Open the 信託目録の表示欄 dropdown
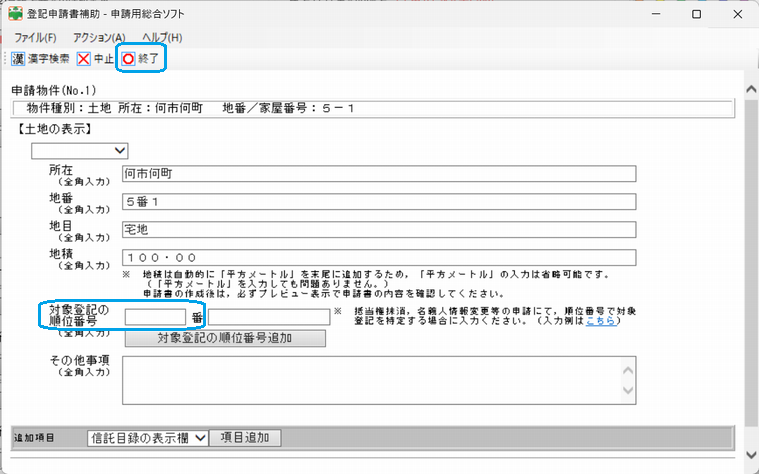The image size is (759, 474). coord(147,438)
